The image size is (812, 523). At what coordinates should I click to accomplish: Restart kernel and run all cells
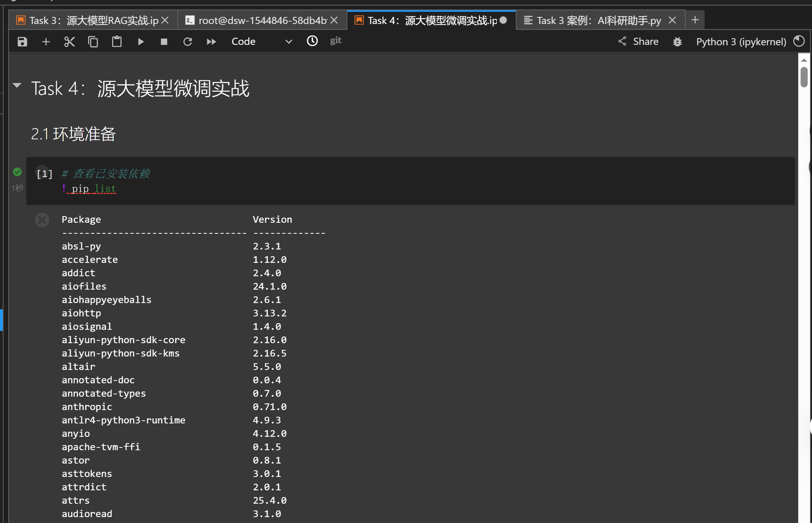click(211, 42)
